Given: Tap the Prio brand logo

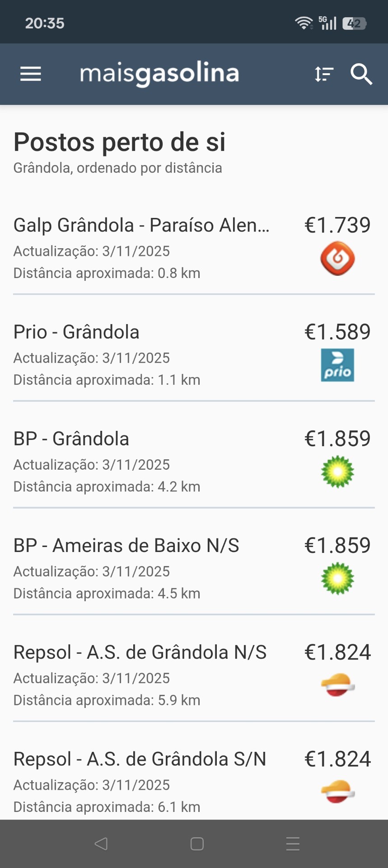Looking at the screenshot, I should [x=337, y=365].
